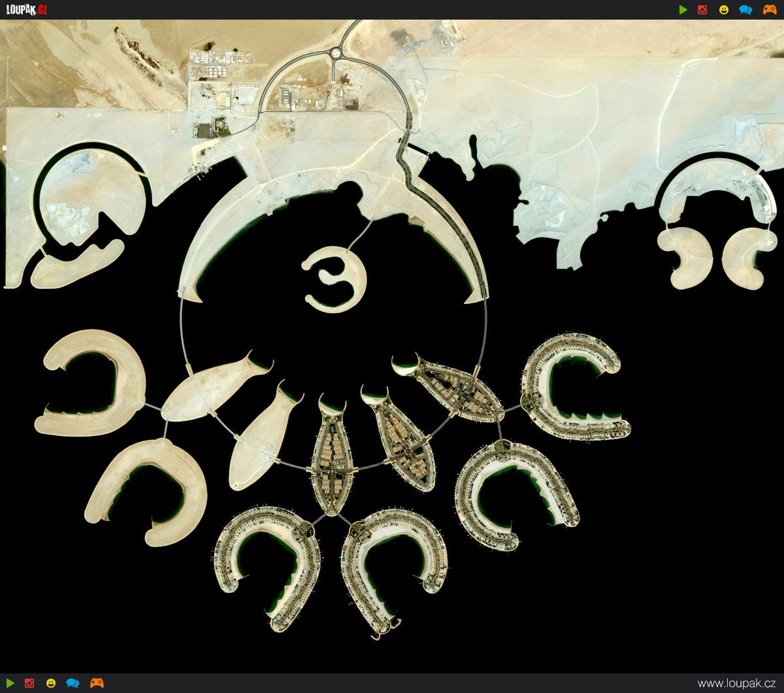784x693 pixels.
Task: Click the yellow smiley icon in top bar
Action: point(724,10)
